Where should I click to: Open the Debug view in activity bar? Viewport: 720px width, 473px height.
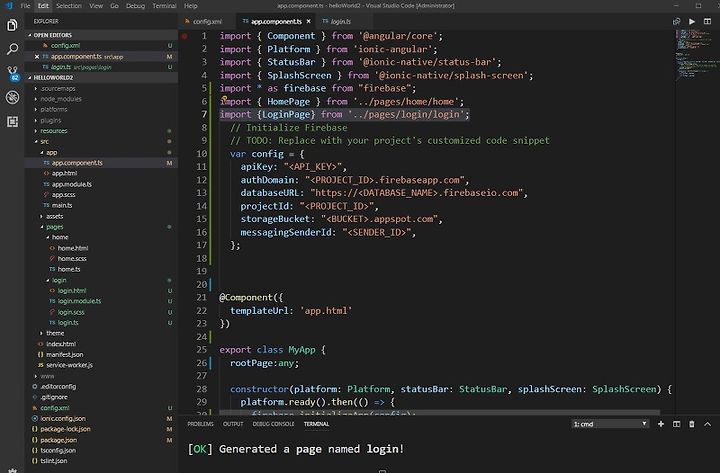[12, 97]
